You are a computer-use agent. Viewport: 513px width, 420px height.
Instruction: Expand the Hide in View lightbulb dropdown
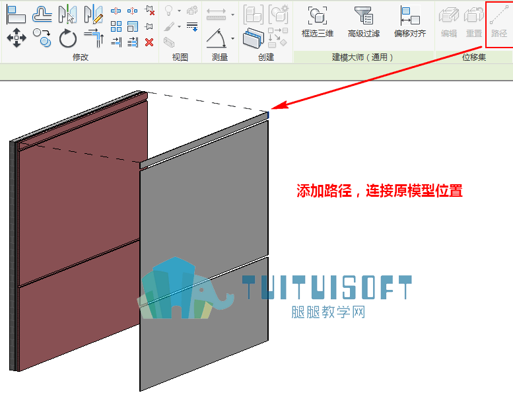click(x=180, y=11)
